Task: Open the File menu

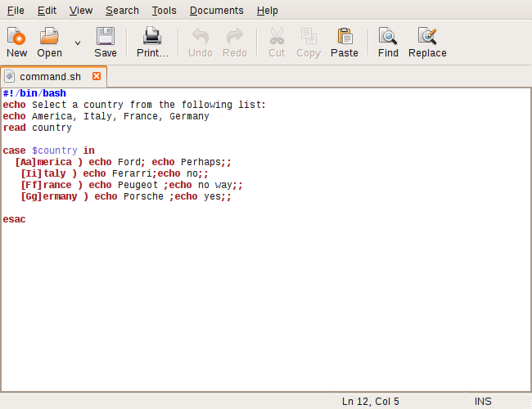Action: tap(16, 11)
